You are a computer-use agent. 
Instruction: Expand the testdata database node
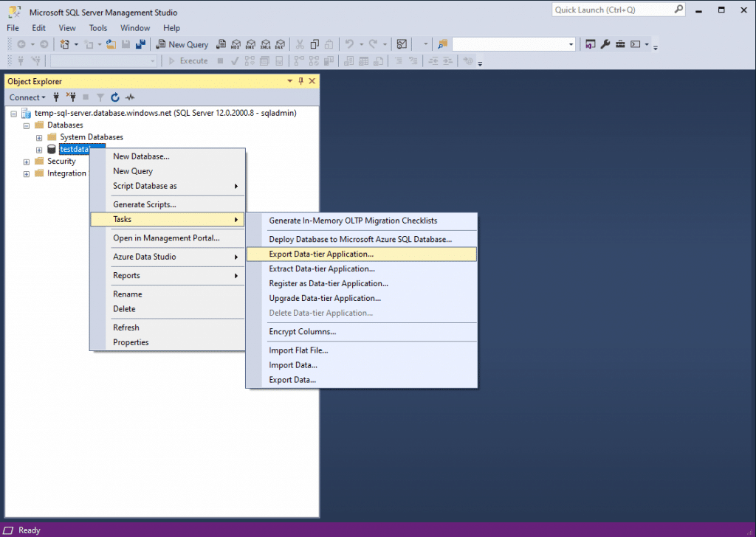(x=39, y=150)
